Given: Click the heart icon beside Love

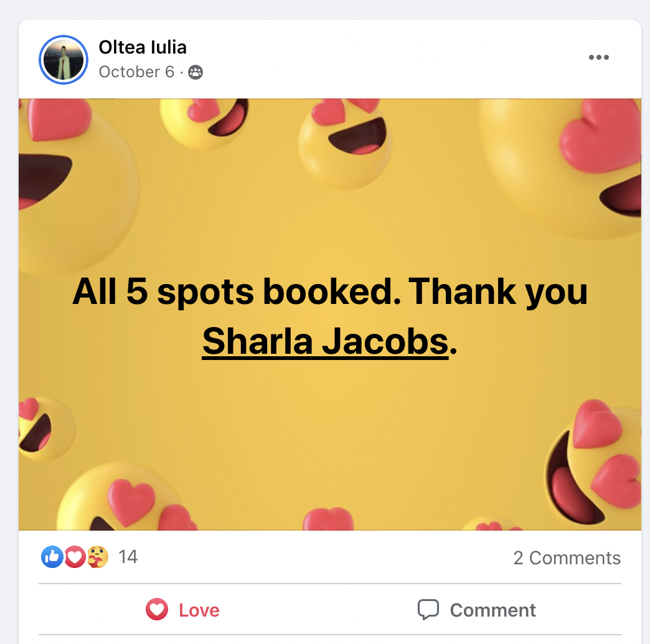Looking at the screenshot, I should (157, 609).
